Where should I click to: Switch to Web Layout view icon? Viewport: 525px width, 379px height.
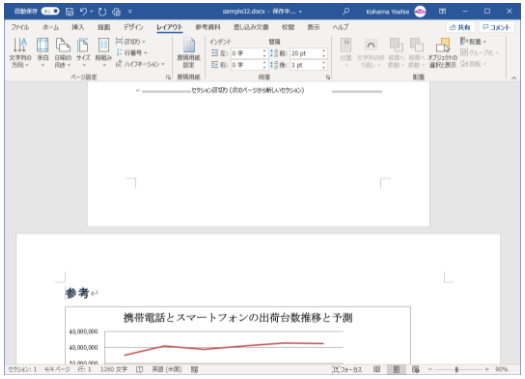click(x=416, y=369)
